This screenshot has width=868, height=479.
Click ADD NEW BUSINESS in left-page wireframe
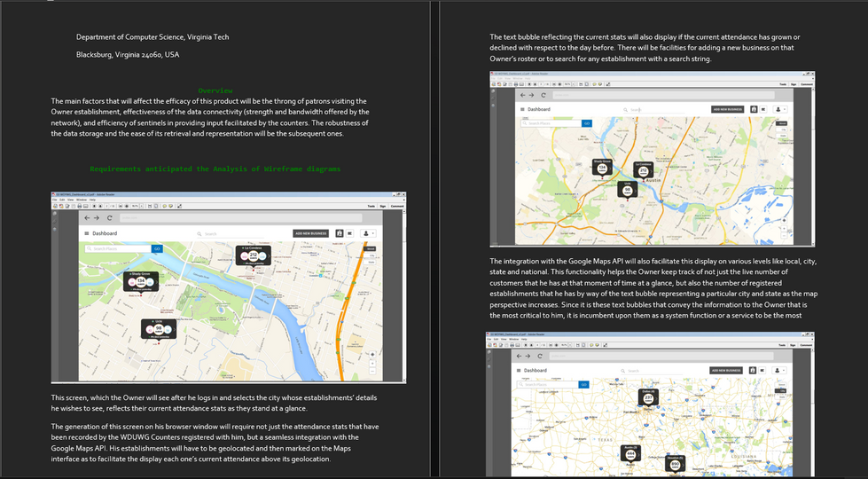310,233
